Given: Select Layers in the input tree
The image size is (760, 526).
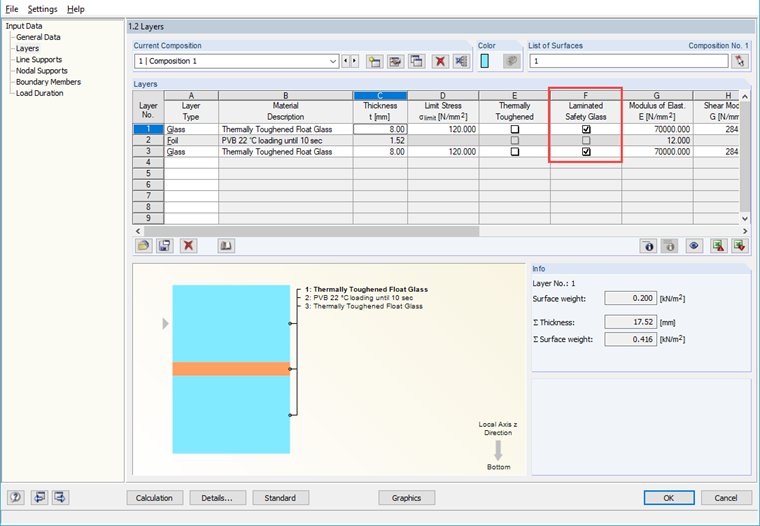Looking at the screenshot, I should [27, 48].
